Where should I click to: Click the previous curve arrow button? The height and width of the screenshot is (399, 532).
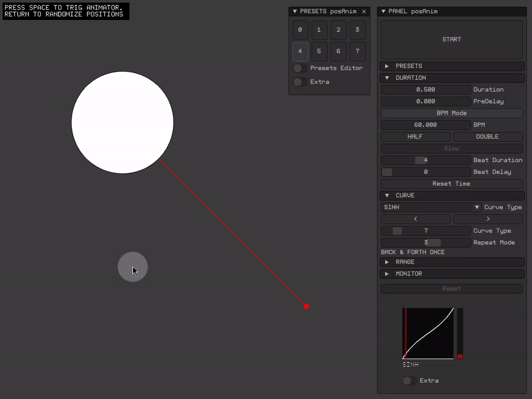click(x=415, y=219)
